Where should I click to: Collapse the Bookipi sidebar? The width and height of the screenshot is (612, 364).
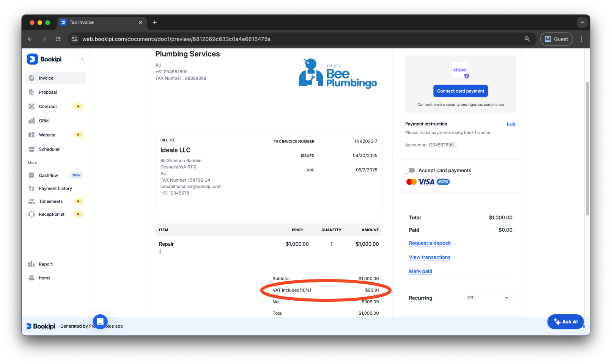point(82,59)
